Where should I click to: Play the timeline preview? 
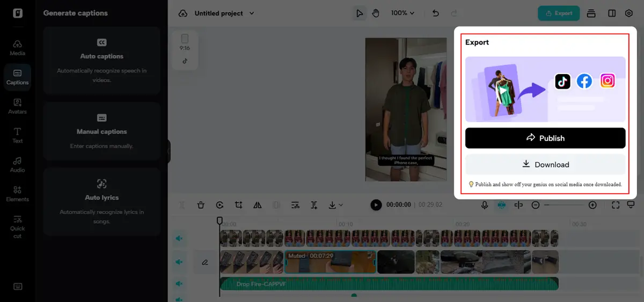(376, 205)
